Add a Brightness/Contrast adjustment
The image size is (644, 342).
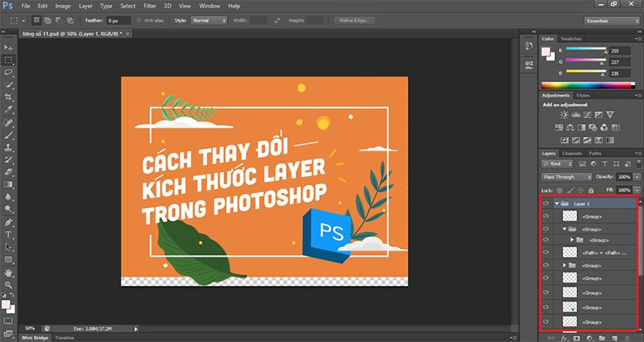564,115
